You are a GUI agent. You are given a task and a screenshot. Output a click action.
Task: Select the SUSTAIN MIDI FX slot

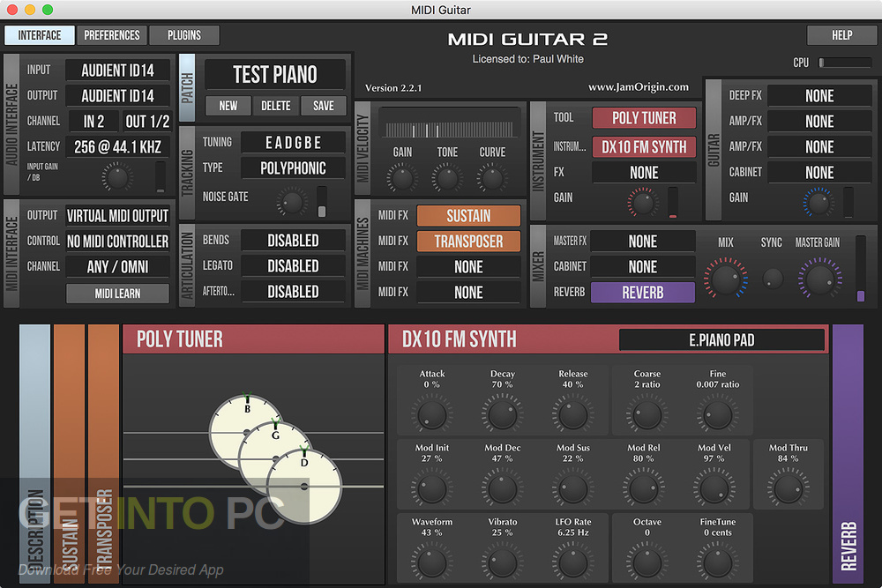click(468, 216)
